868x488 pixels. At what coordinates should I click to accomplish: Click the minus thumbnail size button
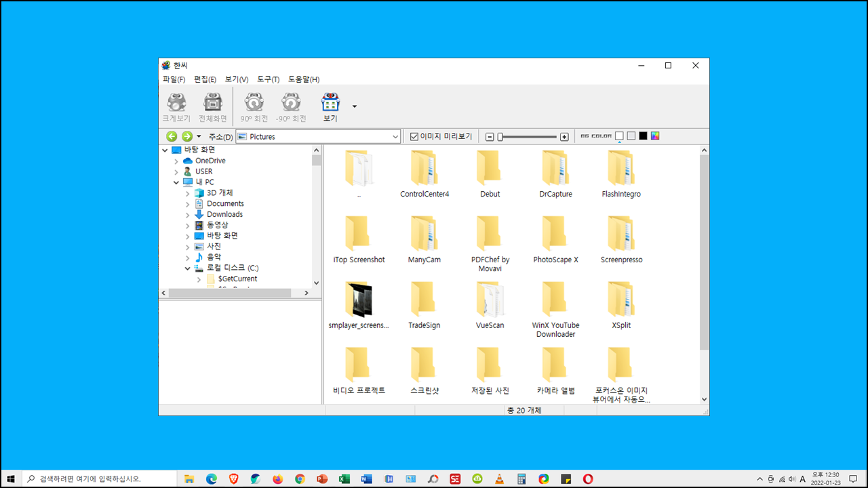click(490, 137)
